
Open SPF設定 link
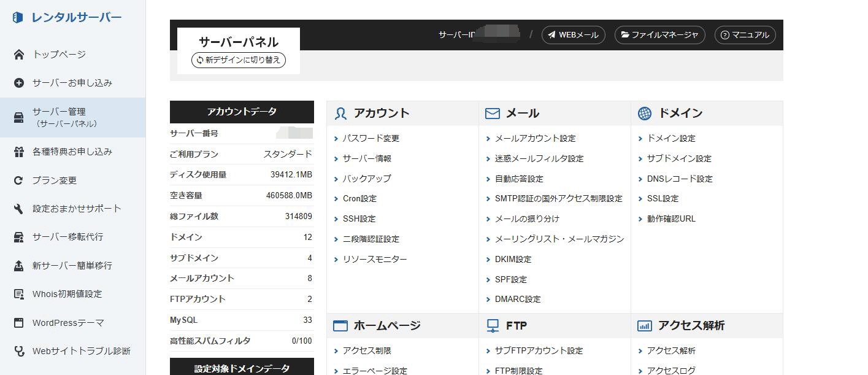[511, 280]
